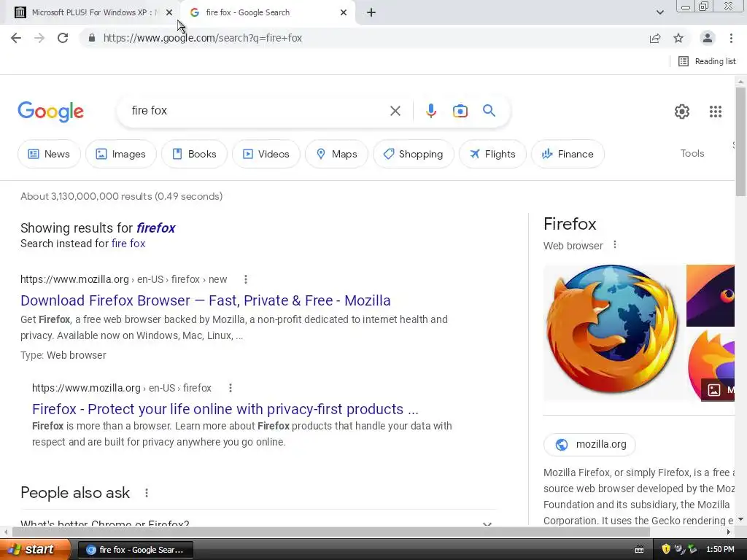Screen dimensions: 747x560
Task: Open Chrome's three-dot menu
Action: (x=731, y=38)
